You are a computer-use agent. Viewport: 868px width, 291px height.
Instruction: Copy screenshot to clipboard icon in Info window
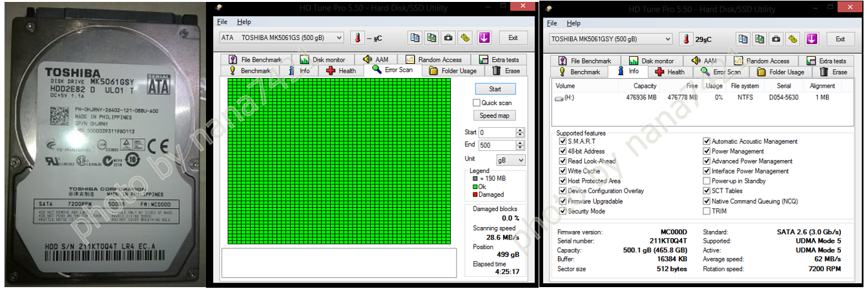point(760,39)
